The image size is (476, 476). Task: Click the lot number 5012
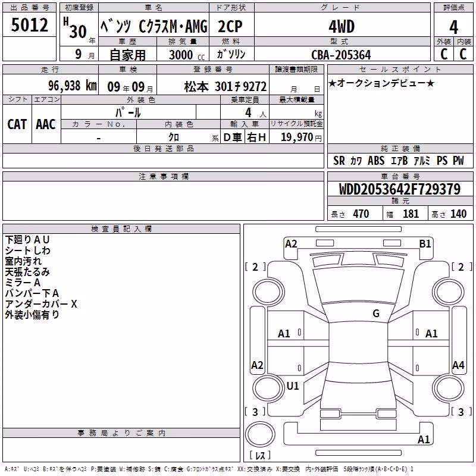(29, 25)
